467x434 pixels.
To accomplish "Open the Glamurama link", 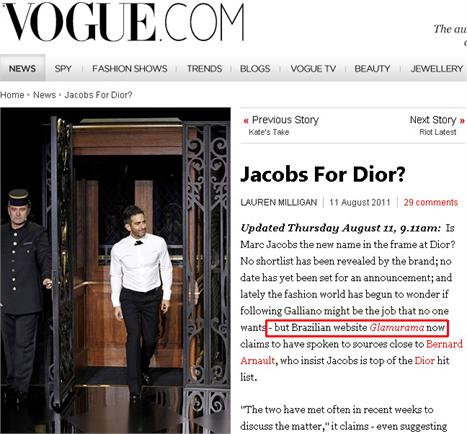I will pos(397,328).
